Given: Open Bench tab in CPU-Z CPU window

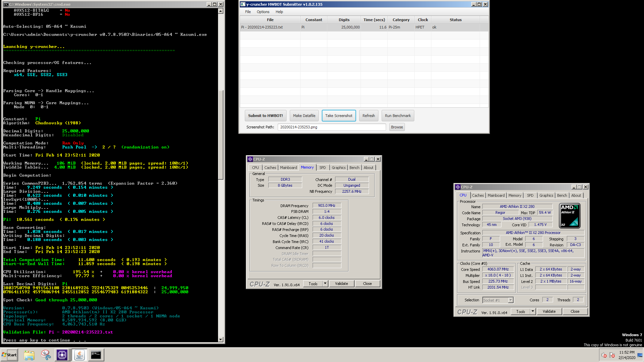Looking at the screenshot, I should pyautogui.click(x=562, y=195).
